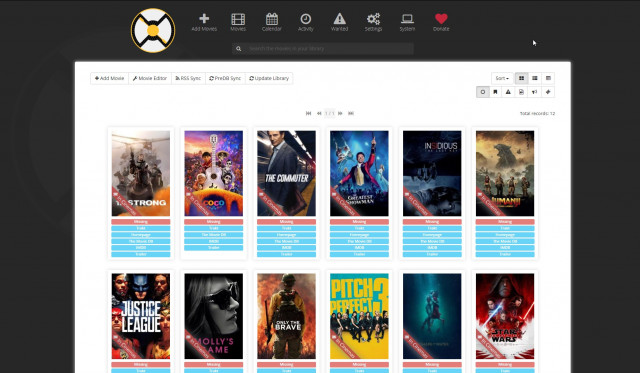640x373 pixels.
Task: Open The Commuter poster
Action: pos(286,173)
